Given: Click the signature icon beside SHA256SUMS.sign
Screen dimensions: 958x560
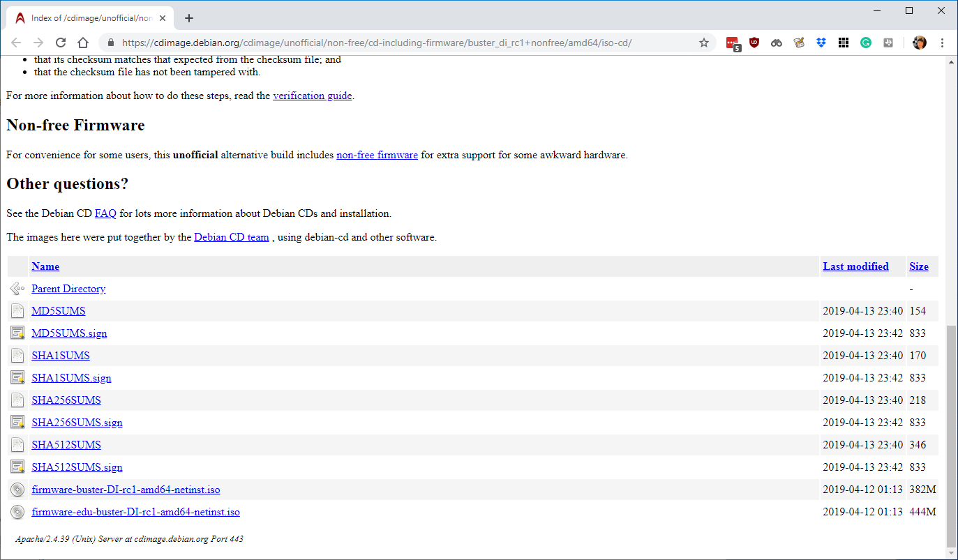Looking at the screenshot, I should 17,423.
